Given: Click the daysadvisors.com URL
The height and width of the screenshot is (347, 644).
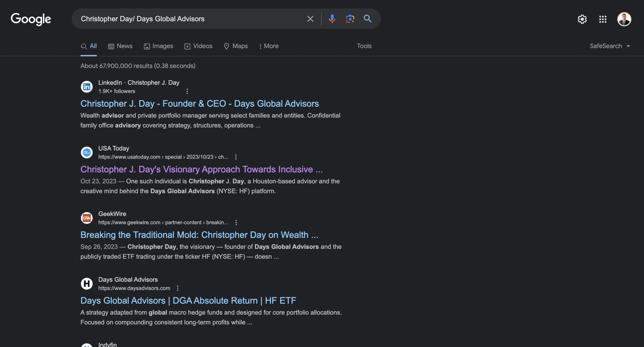Looking at the screenshot, I should [134, 288].
